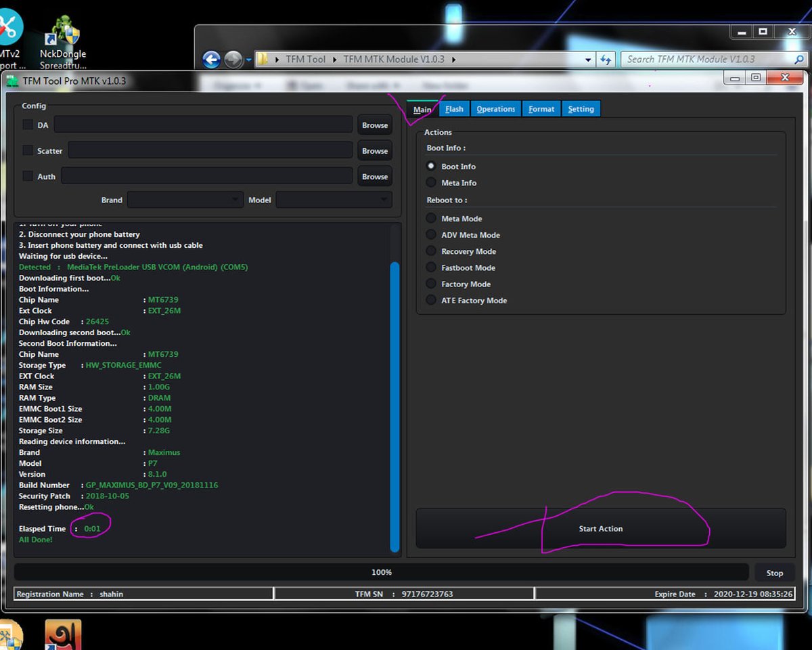
Task: Click the Auth file path field
Action: tap(206, 176)
